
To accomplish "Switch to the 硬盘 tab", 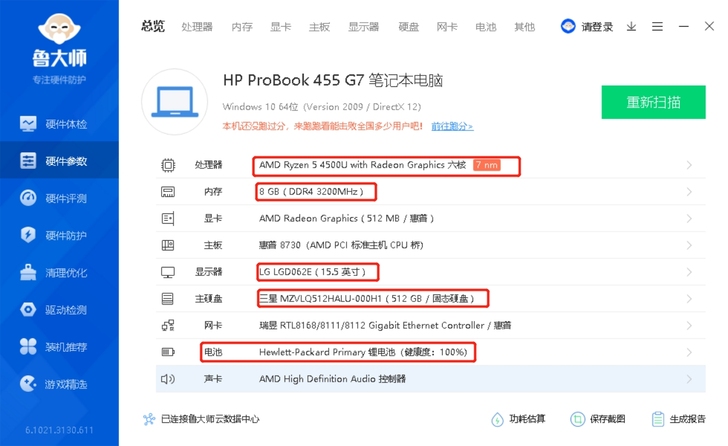I will click(x=409, y=27).
